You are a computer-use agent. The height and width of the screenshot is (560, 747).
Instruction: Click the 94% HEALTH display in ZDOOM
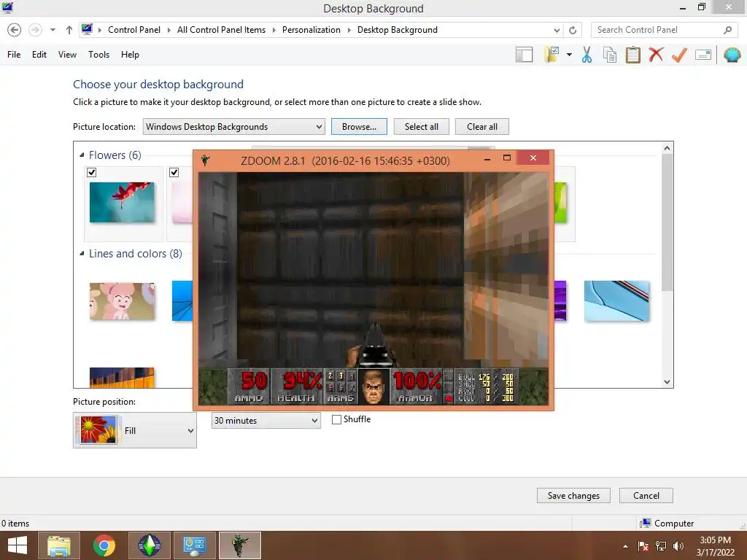click(298, 386)
